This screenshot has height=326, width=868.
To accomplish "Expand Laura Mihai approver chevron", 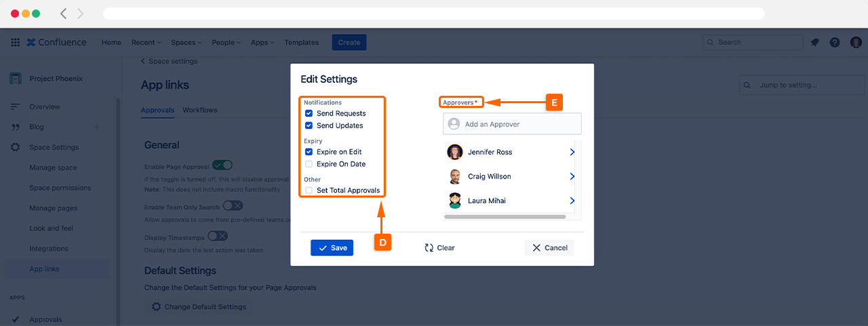I will point(572,201).
